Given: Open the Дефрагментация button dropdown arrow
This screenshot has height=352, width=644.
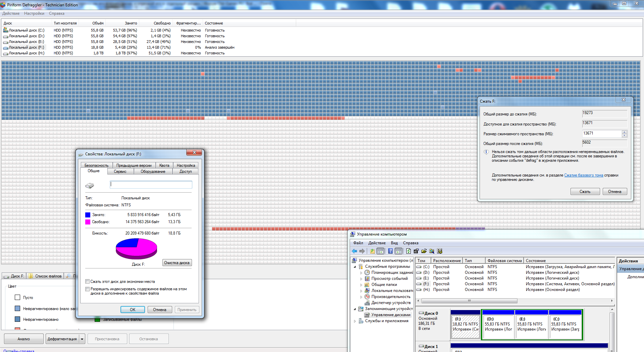Looking at the screenshot, I should pyautogui.click(x=82, y=339).
